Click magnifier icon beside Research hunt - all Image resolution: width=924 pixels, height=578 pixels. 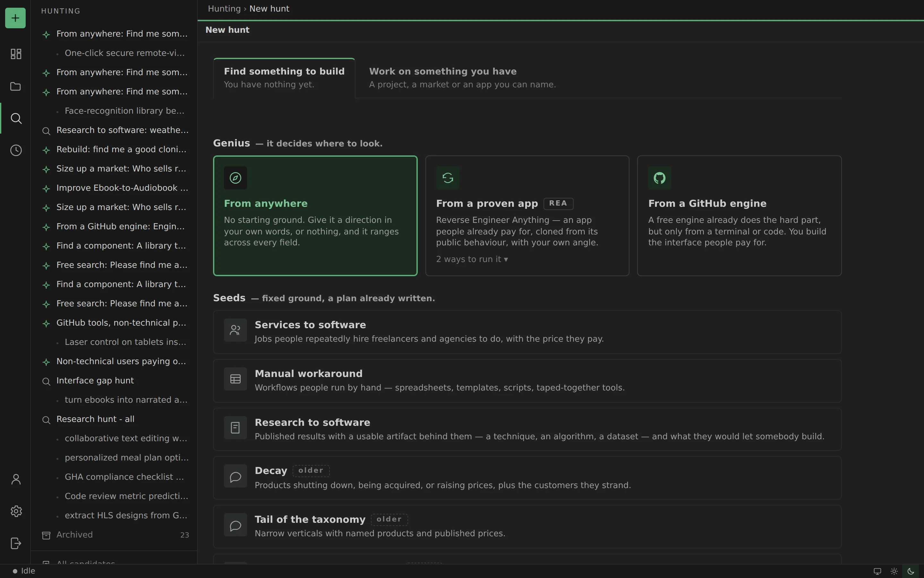click(x=46, y=420)
